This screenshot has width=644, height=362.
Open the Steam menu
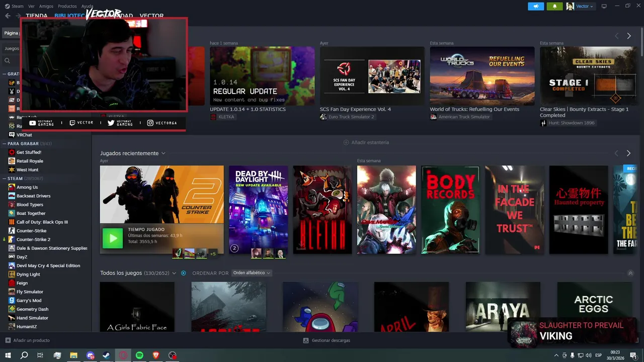pyautogui.click(x=18, y=6)
